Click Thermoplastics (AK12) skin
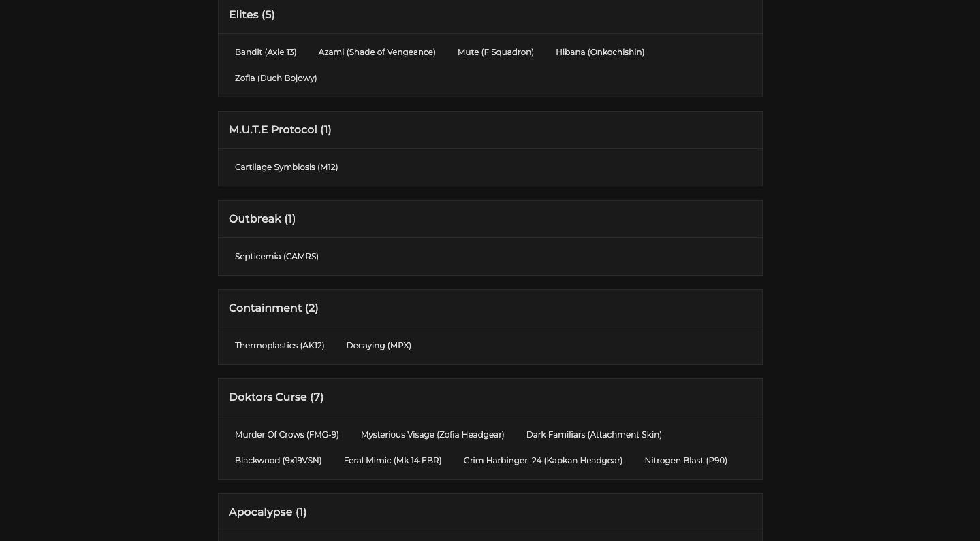This screenshot has height=541, width=980. click(x=279, y=346)
